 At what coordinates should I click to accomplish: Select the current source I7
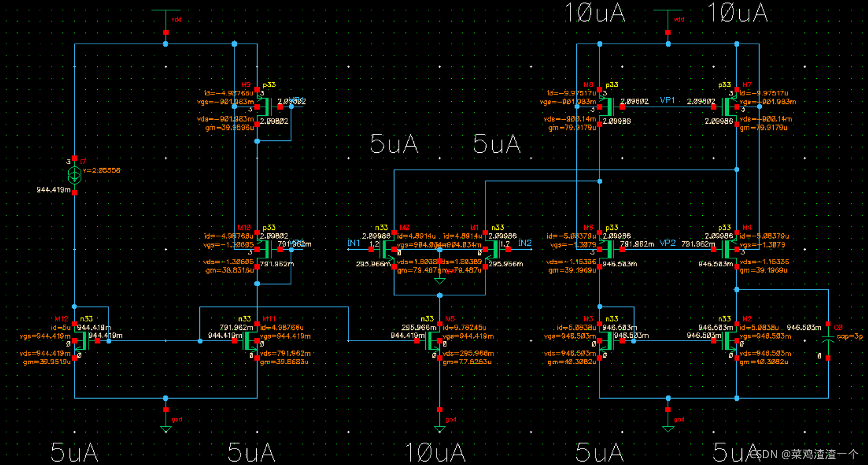click(x=74, y=174)
